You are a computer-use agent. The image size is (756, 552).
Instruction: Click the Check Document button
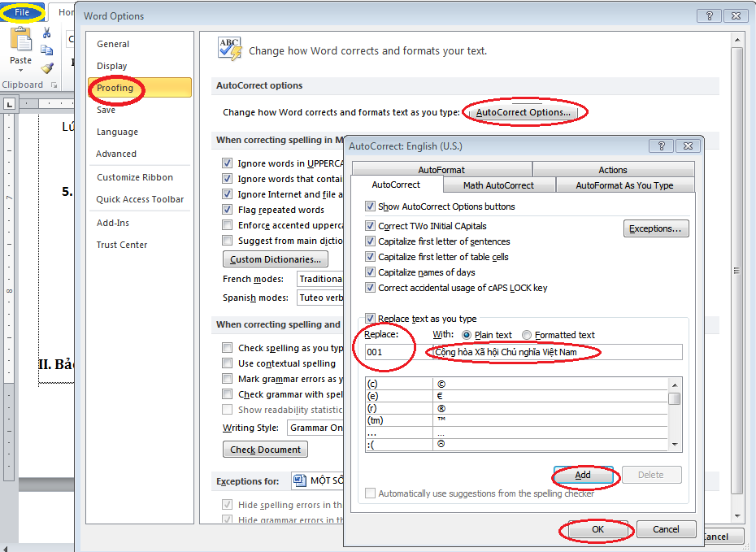coord(265,450)
